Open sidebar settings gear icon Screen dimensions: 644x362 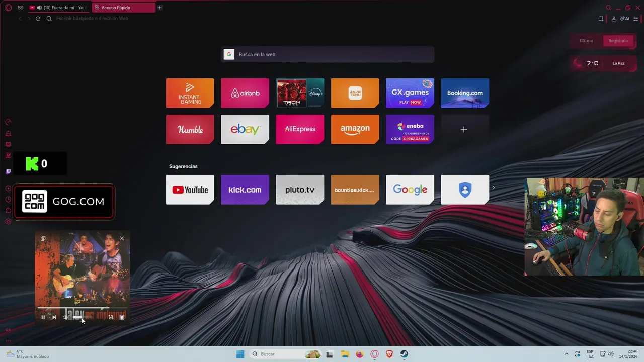coord(8,222)
